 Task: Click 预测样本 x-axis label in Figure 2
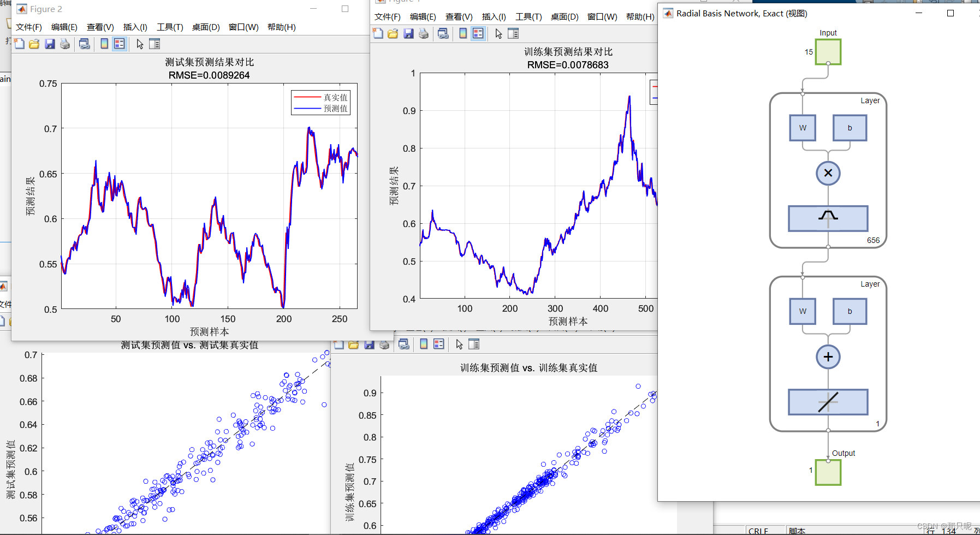point(210,332)
